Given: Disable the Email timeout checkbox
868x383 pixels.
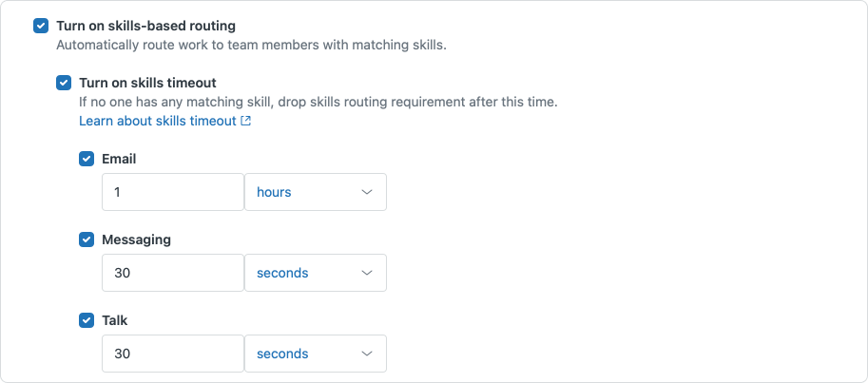Looking at the screenshot, I should point(86,159).
